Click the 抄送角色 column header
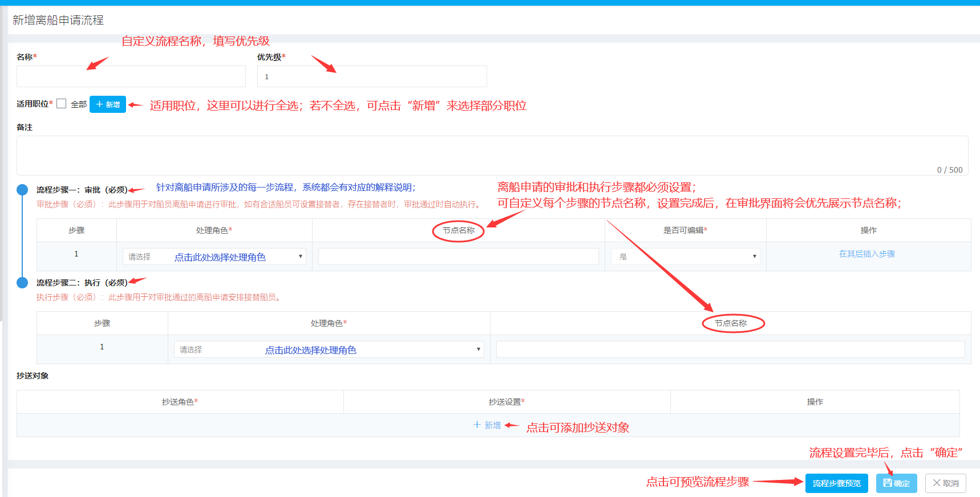Screen dimensions: 980x497 180,402
